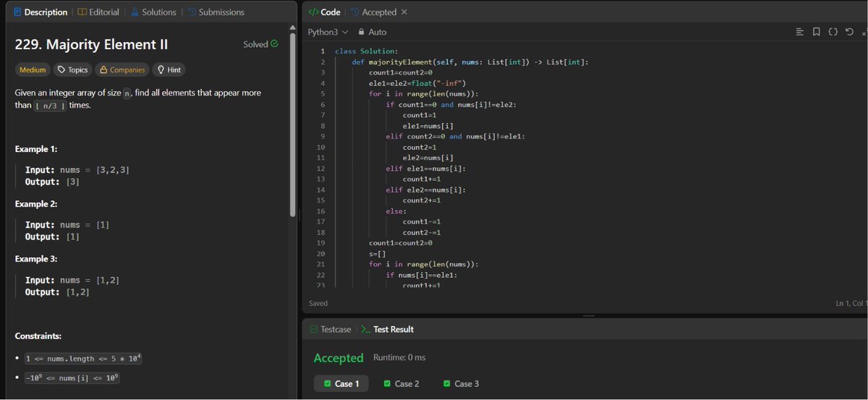Click line number 19 in the gutter
868x400 pixels.
320,243
